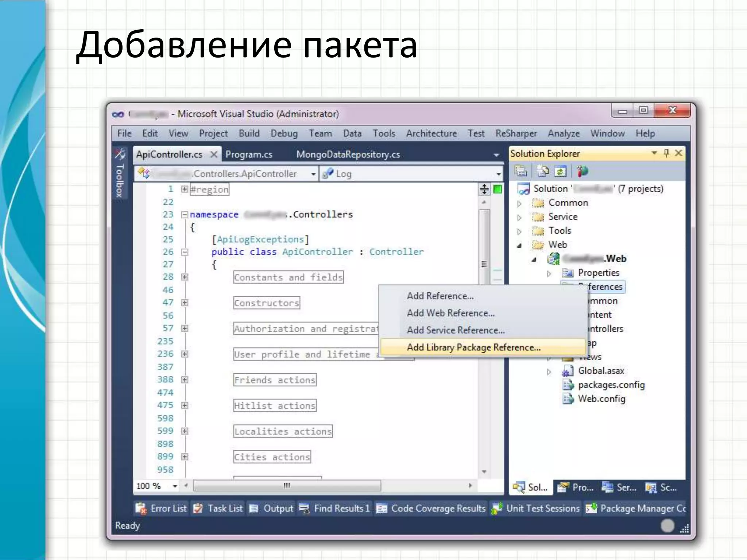This screenshot has height=560, width=747.
Task: Open Unit Test Sessions panel
Action: (535, 508)
